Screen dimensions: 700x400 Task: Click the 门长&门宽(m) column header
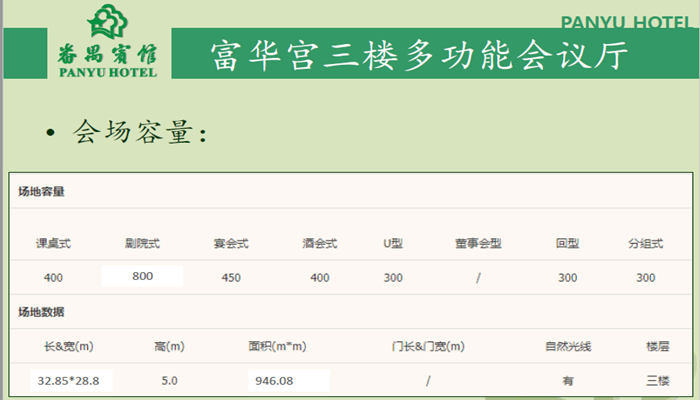click(x=428, y=347)
